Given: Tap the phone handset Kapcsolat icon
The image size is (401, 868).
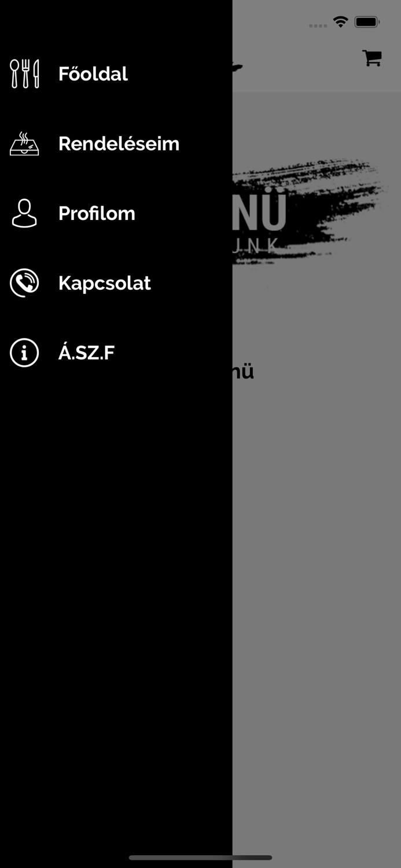Looking at the screenshot, I should pos(24,283).
